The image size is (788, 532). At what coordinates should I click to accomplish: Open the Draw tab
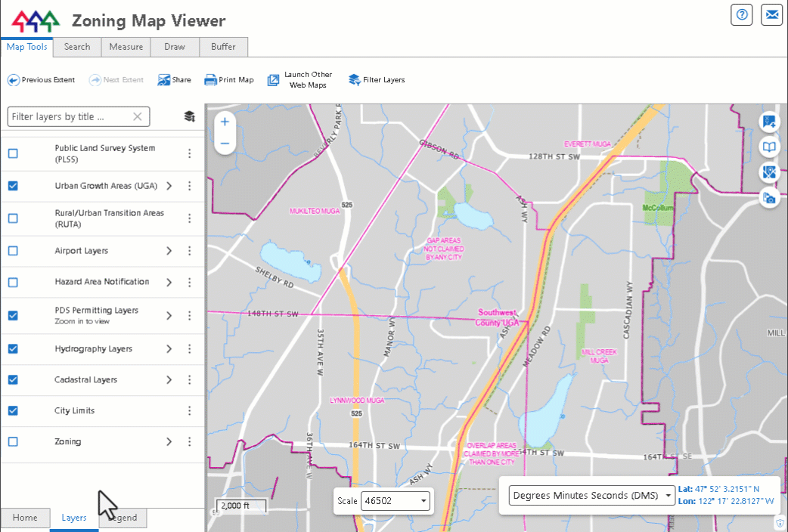(x=175, y=47)
